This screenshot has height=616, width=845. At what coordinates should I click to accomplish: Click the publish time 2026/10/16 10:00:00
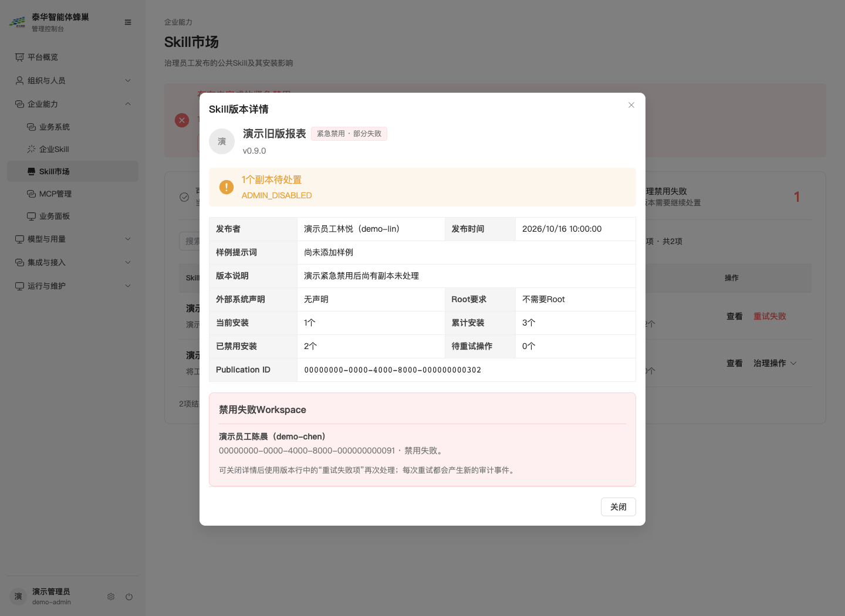pos(562,229)
